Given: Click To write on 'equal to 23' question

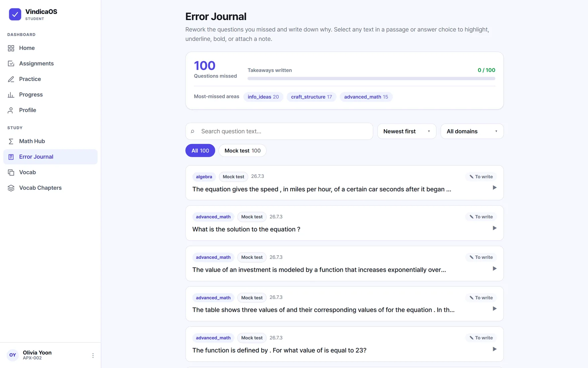Looking at the screenshot, I should (x=481, y=338).
